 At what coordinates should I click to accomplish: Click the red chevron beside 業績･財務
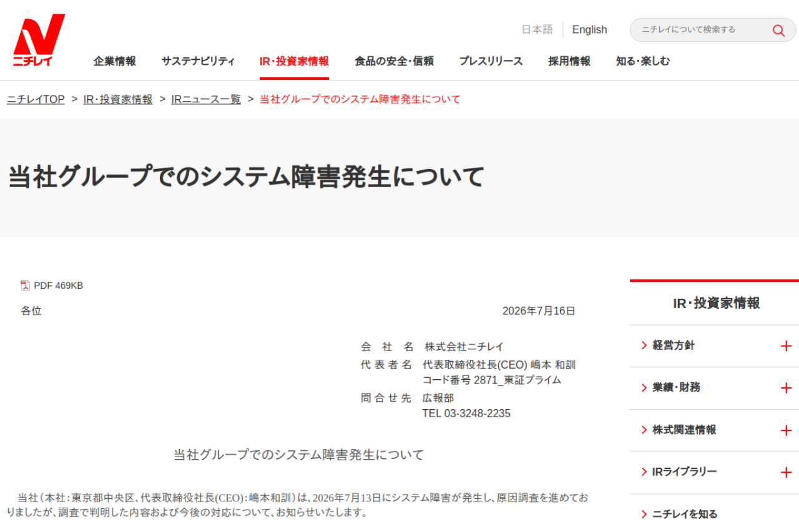click(x=644, y=388)
